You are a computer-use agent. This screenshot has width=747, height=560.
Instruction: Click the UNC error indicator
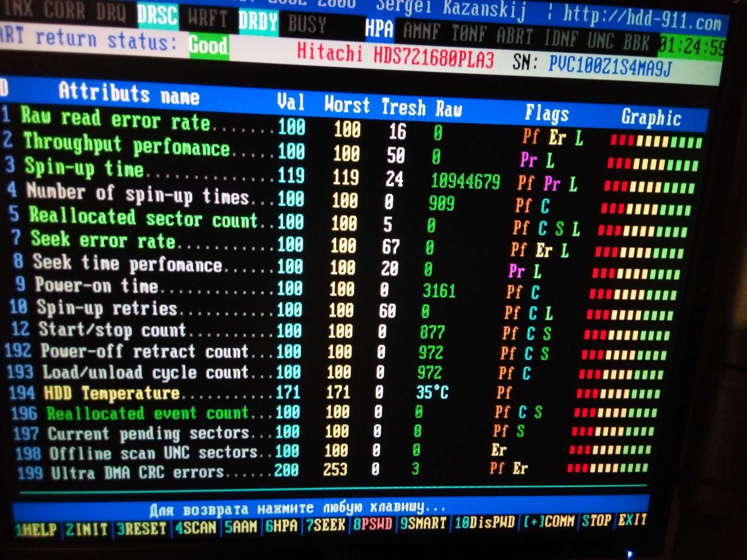(x=600, y=41)
